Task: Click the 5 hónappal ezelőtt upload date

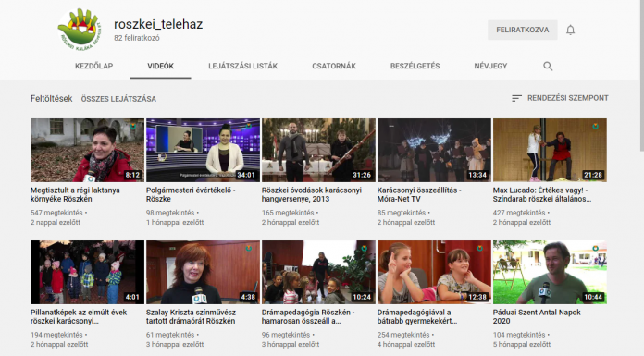Action: [522, 345]
